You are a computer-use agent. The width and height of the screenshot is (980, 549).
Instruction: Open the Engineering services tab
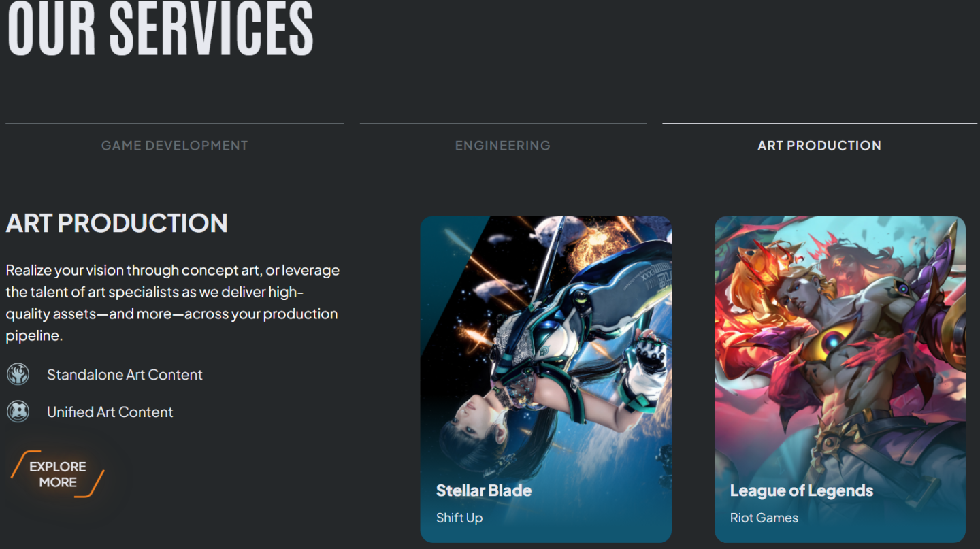click(x=503, y=146)
